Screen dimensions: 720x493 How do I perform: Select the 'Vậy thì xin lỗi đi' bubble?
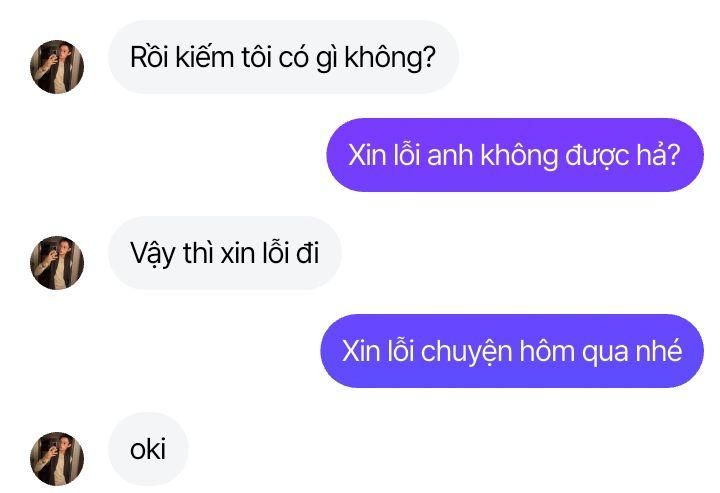point(225,253)
